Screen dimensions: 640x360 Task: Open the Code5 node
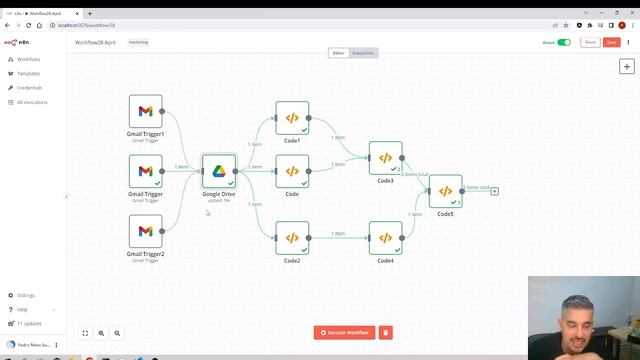(445, 191)
